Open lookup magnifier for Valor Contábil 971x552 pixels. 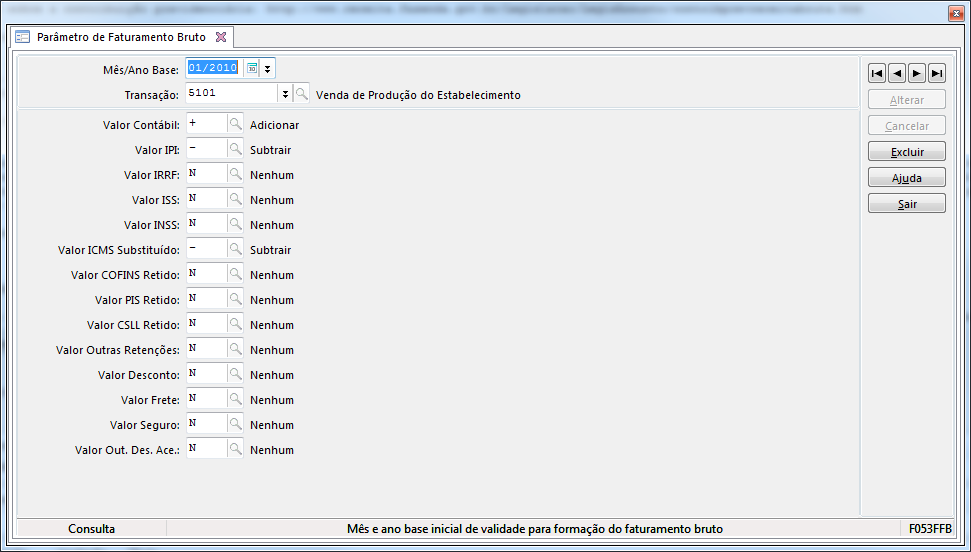(235, 124)
